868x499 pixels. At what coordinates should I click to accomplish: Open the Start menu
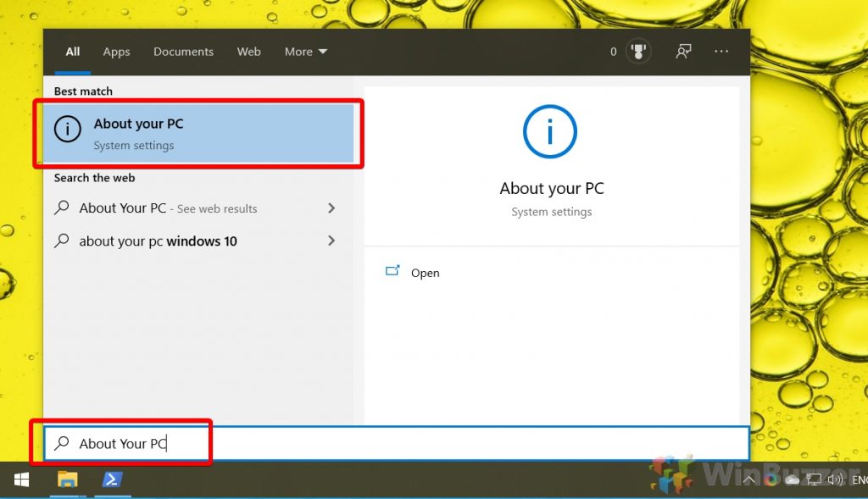coord(20,480)
